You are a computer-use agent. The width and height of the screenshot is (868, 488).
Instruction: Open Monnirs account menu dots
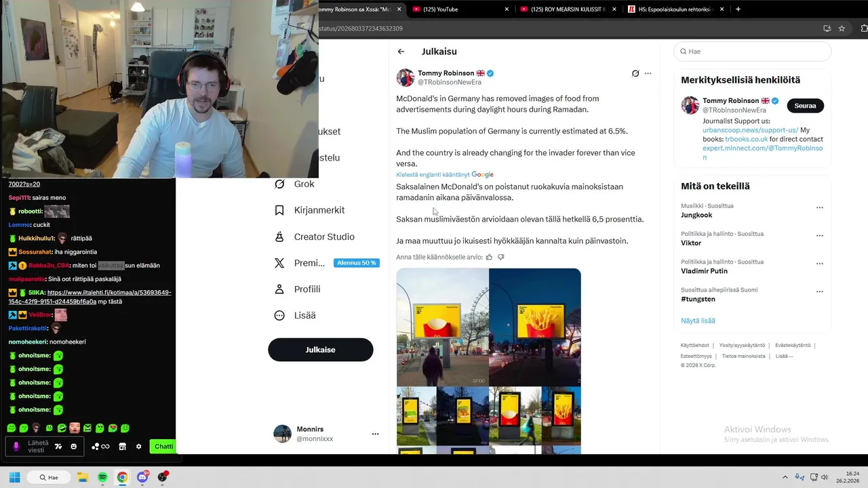click(x=375, y=434)
